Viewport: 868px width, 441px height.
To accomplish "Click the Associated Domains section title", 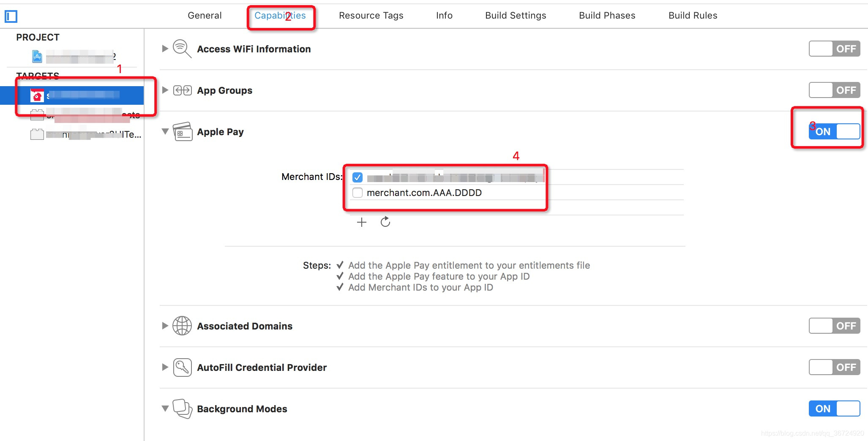I will pos(244,326).
